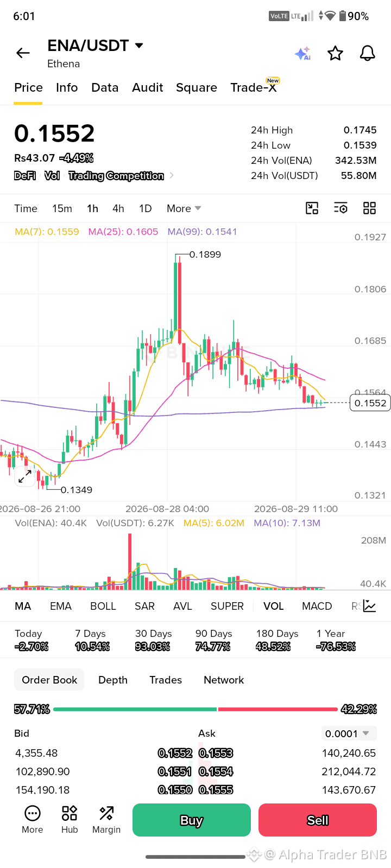Tap the battery 90% status indicator
This screenshot has width=391, height=868.
(354, 16)
